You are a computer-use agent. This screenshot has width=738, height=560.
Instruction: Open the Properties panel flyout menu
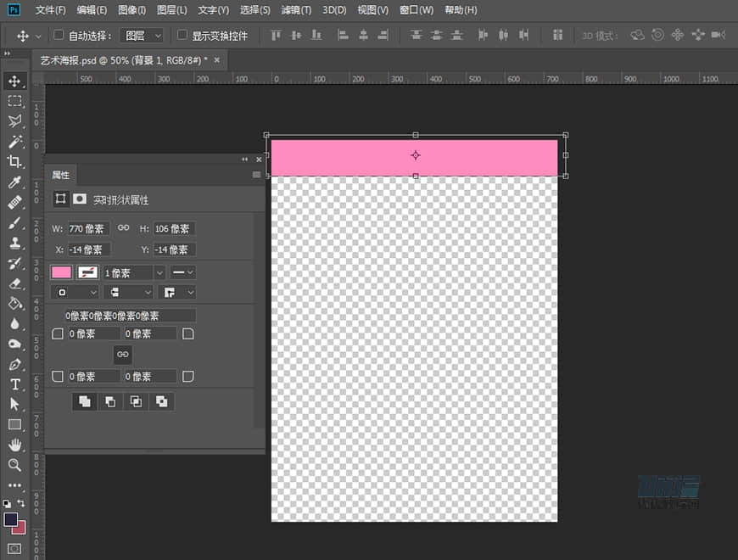[256, 175]
